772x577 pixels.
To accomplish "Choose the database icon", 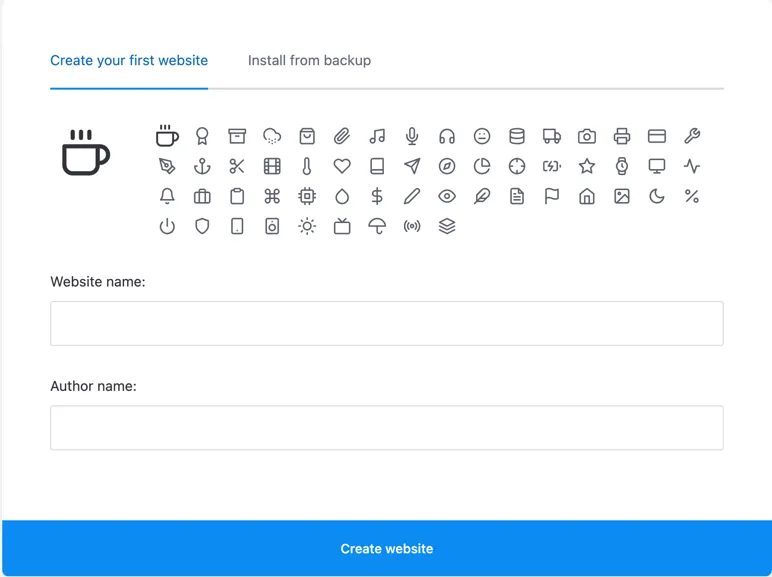I will coord(517,136).
